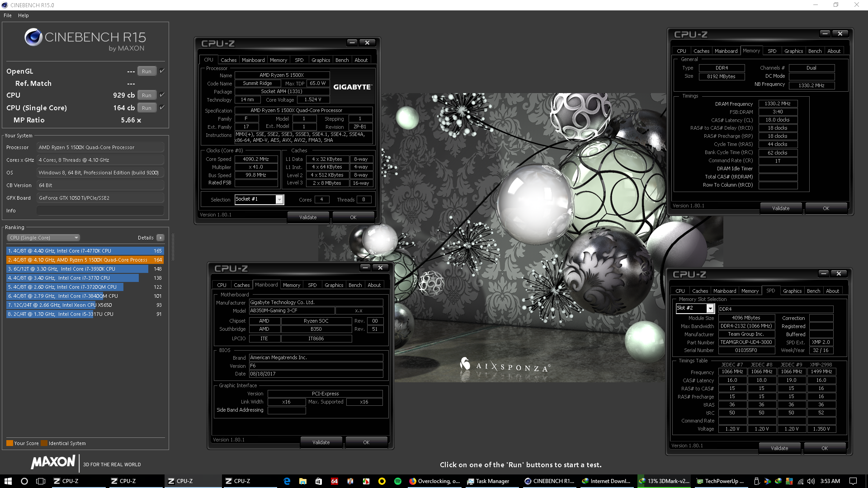Image resolution: width=868 pixels, height=488 pixels.
Task: Switch to TechPowerUp taskbar item
Action: pyautogui.click(x=722, y=481)
